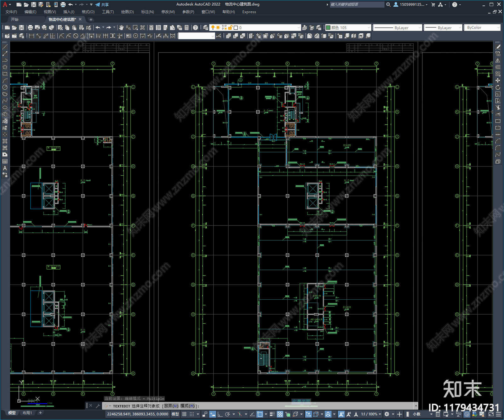
Task: Select the Polygon draw tool
Action: (5, 67)
